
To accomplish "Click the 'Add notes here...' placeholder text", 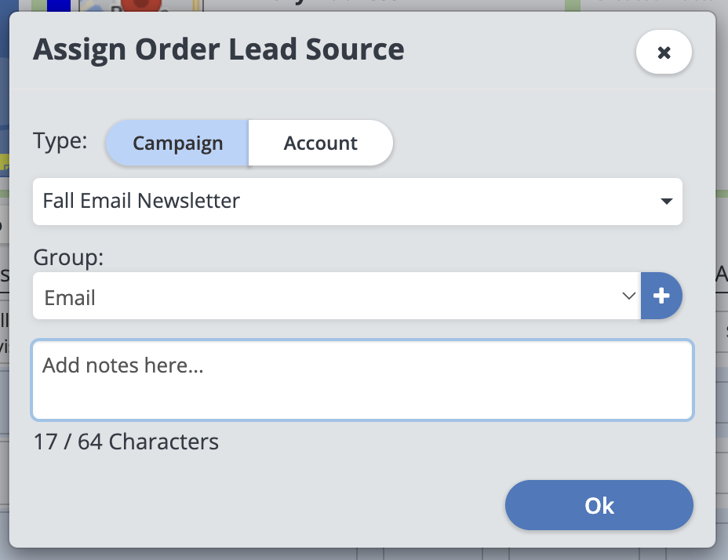I will pos(122,365).
